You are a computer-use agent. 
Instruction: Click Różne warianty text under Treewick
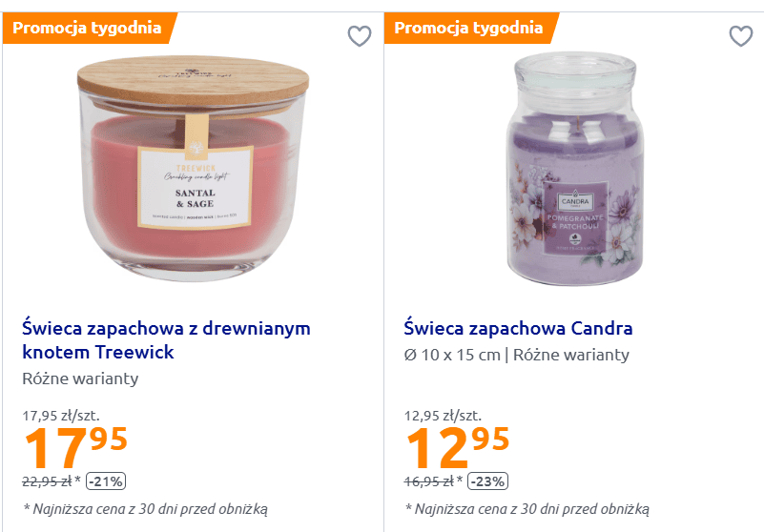pyautogui.click(x=80, y=379)
